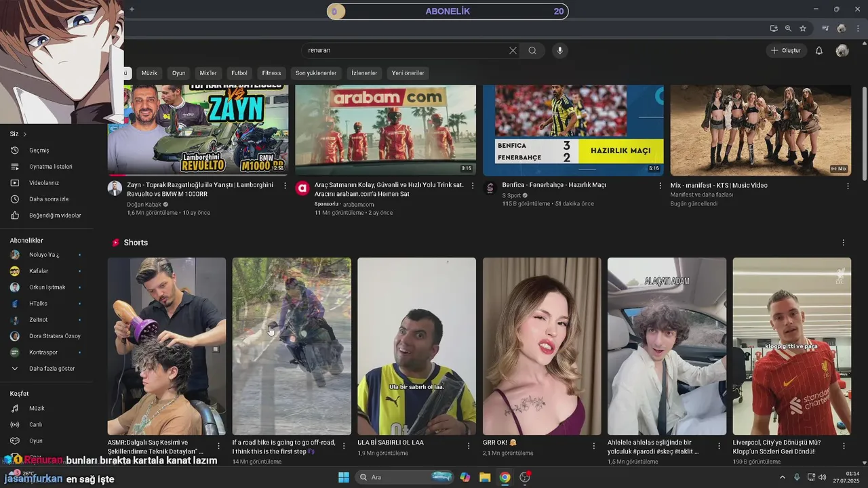
Task: Open Chrome profile avatar
Action: point(842,28)
